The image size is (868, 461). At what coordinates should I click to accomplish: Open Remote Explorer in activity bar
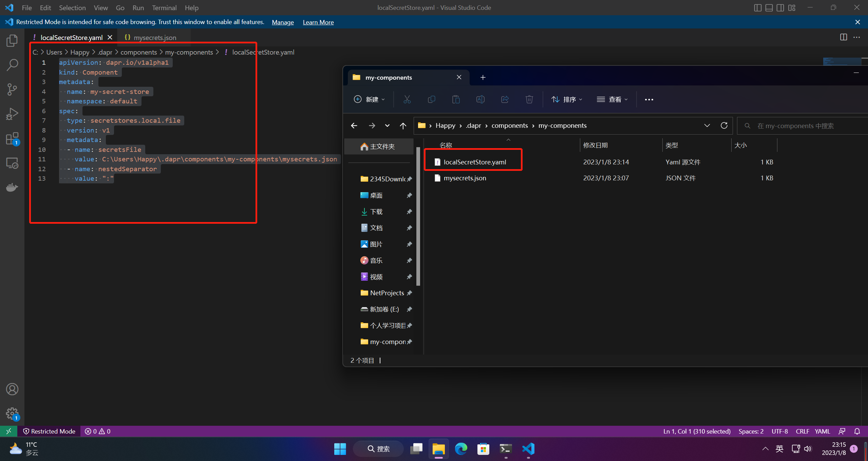tap(12, 163)
